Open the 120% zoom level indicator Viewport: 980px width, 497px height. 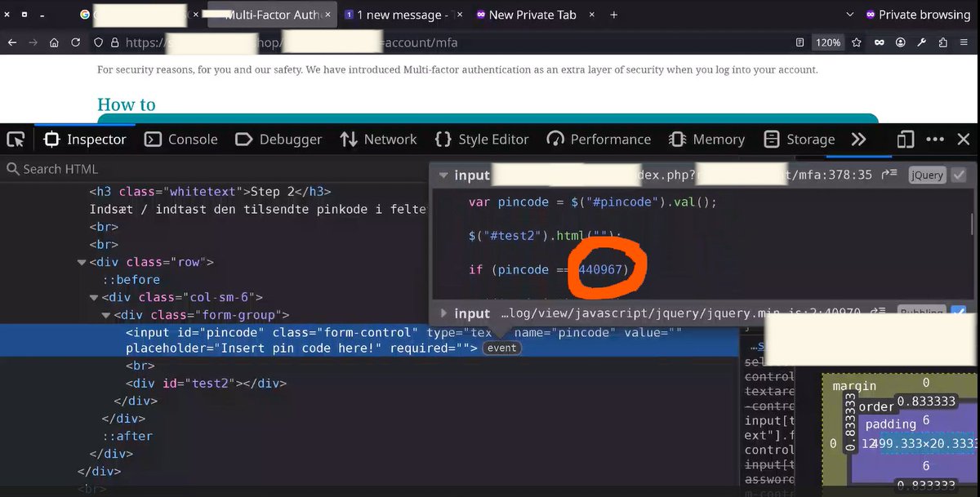[x=828, y=42]
